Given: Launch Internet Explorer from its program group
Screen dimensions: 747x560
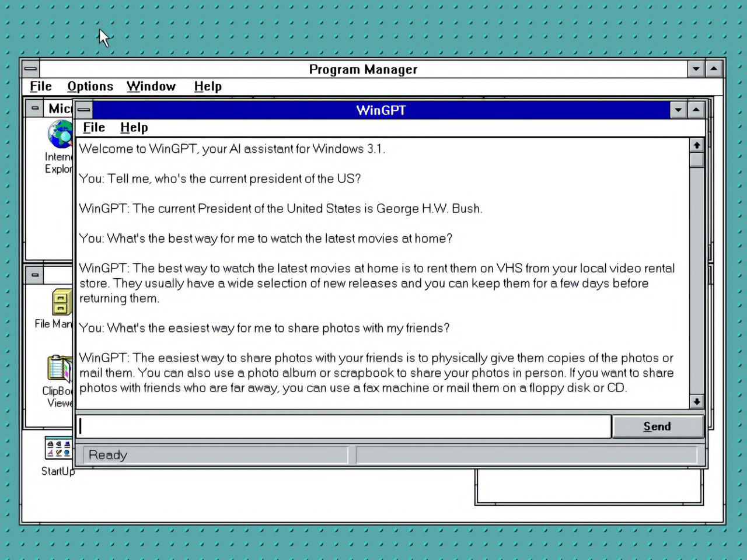Looking at the screenshot, I should [x=60, y=134].
